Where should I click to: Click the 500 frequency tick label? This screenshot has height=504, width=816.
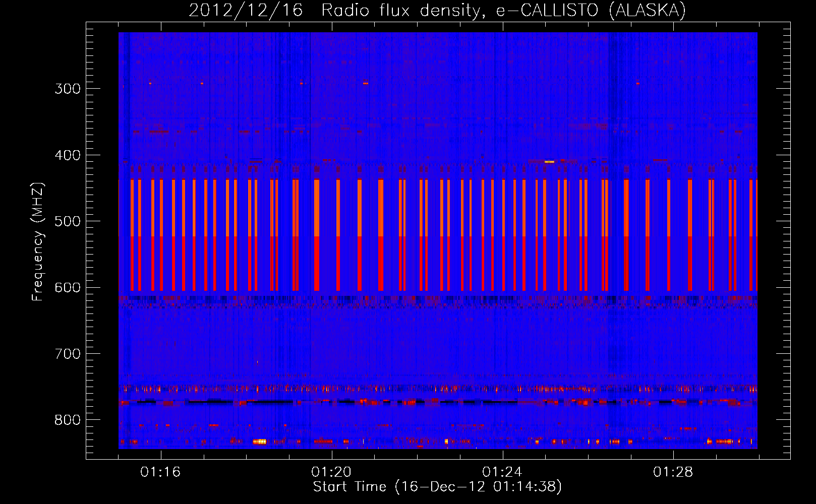point(68,221)
